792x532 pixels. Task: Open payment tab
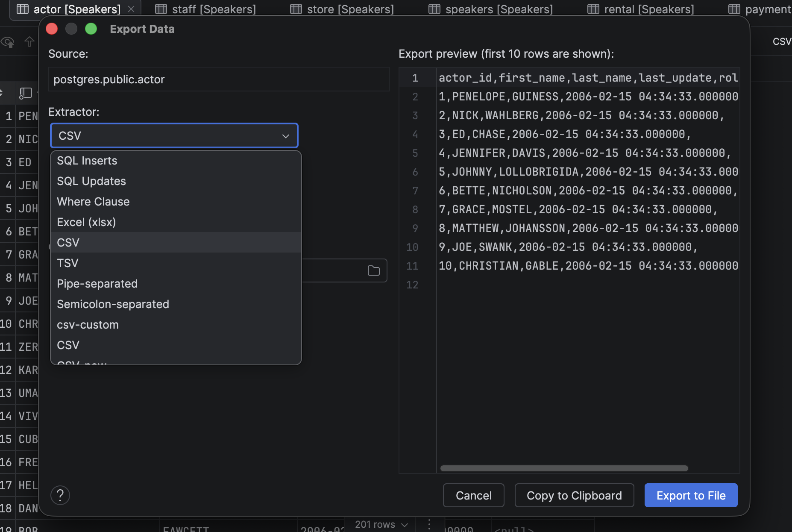pyautogui.click(x=760, y=9)
